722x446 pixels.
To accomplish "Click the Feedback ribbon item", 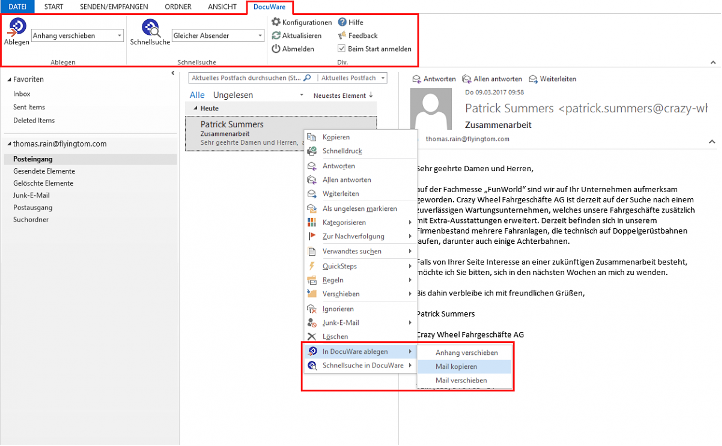I will point(342,35).
